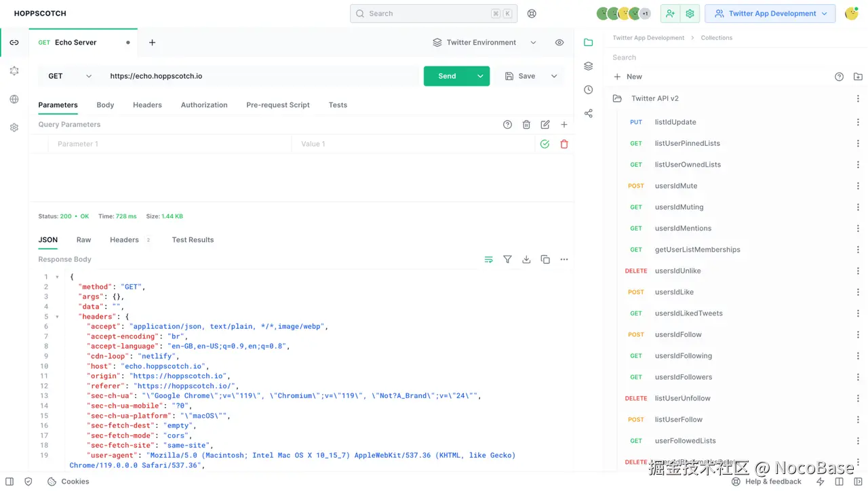The image size is (868, 491).
Task: Open Twitter App Development workspace dropdown
Action: coord(770,14)
